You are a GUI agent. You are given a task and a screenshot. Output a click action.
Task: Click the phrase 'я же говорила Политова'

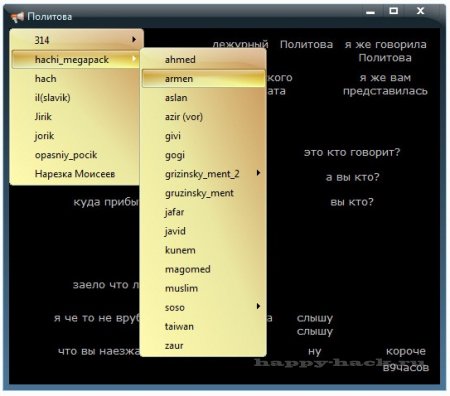pyautogui.click(x=385, y=51)
